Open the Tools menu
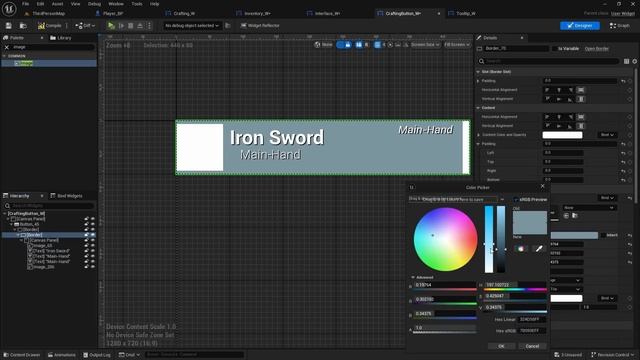The height and width of the screenshot is (360, 640). [137, 4]
